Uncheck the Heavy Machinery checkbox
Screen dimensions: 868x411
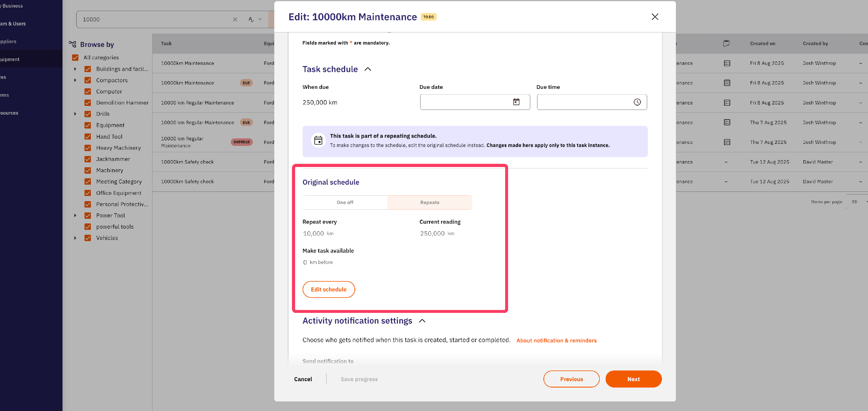coord(88,148)
